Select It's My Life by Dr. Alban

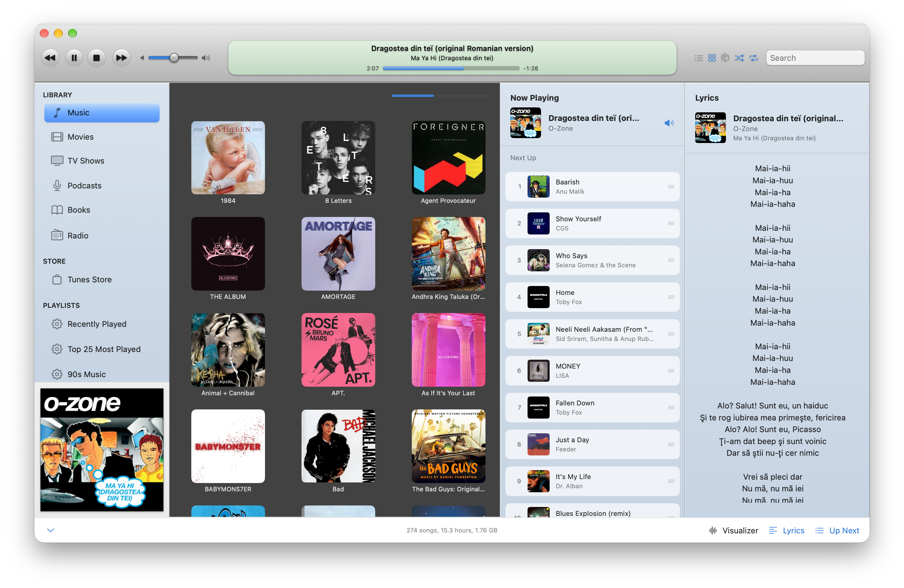click(x=592, y=481)
